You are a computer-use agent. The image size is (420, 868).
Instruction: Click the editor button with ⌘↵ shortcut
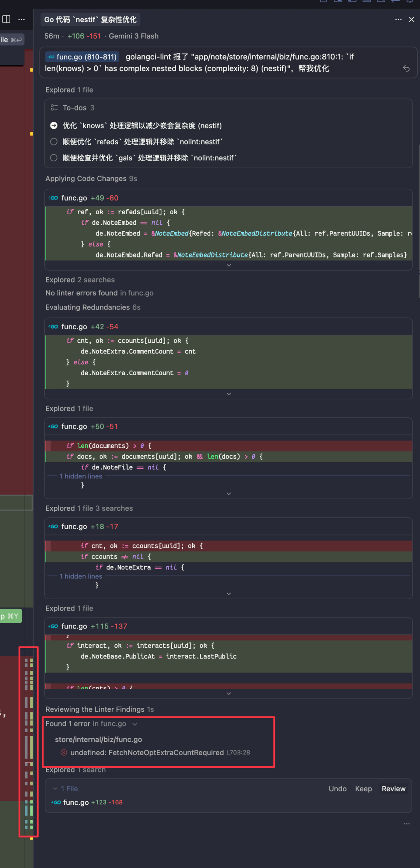[x=12, y=40]
